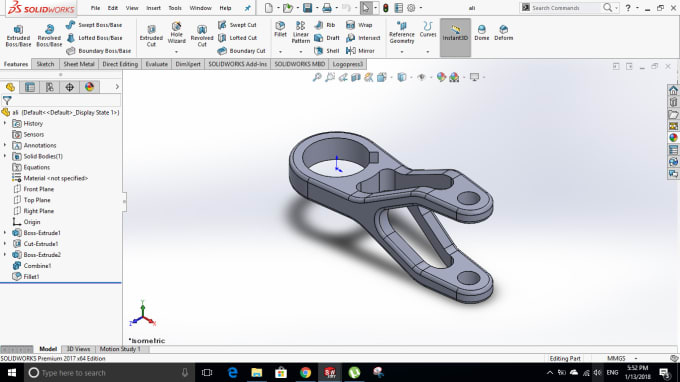680x382 pixels.
Task: Switch to the Sketch tab
Action: pyautogui.click(x=45, y=64)
